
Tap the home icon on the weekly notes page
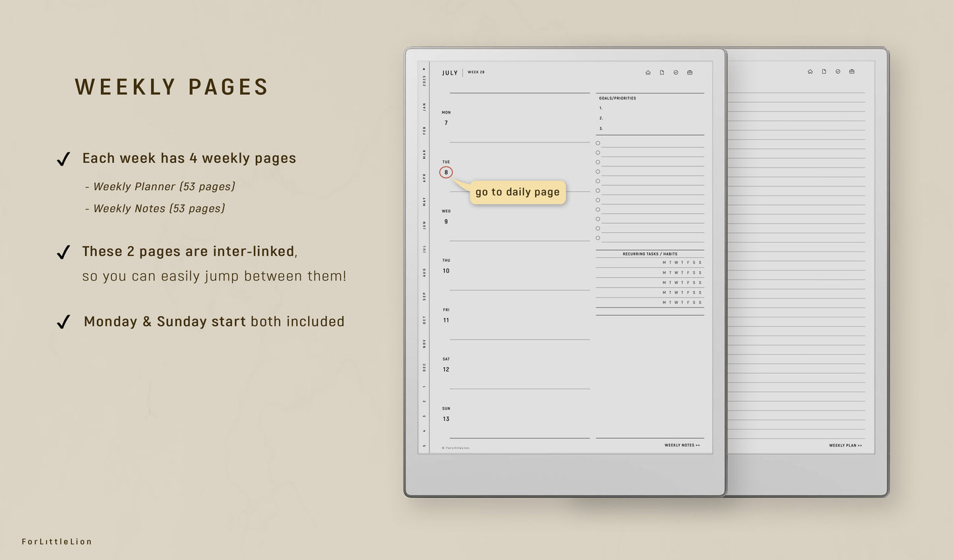pyautogui.click(x=810, y=71)
